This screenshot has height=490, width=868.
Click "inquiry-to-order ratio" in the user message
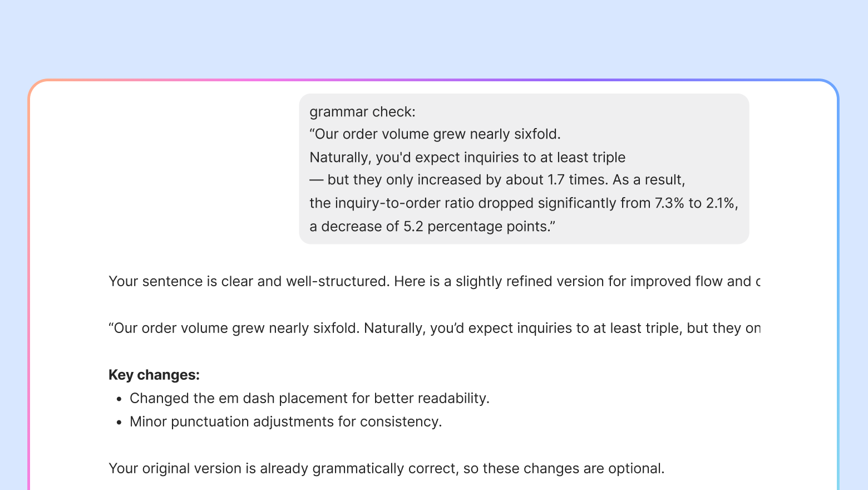coord(404,203)
